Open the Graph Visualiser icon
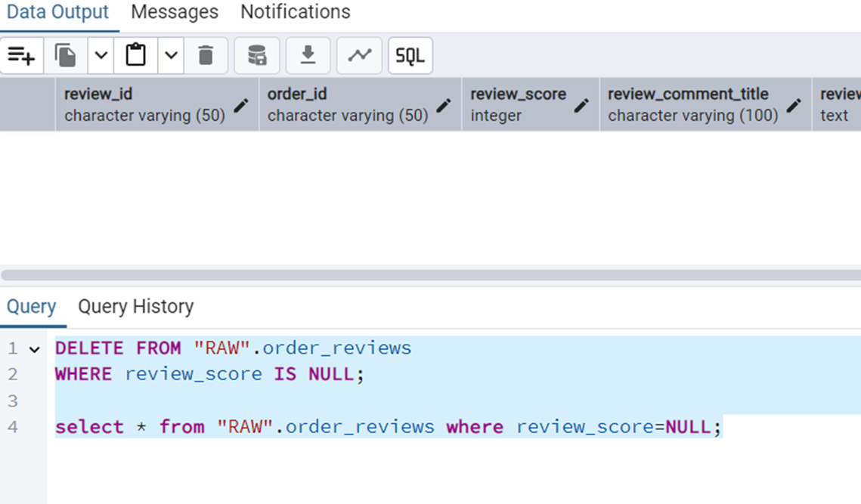The height and width of the screenshot is (504, 861). click(359, 56)
